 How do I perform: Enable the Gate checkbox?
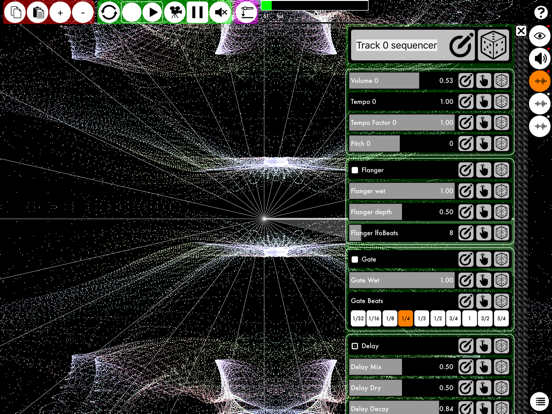pos(355,259)
